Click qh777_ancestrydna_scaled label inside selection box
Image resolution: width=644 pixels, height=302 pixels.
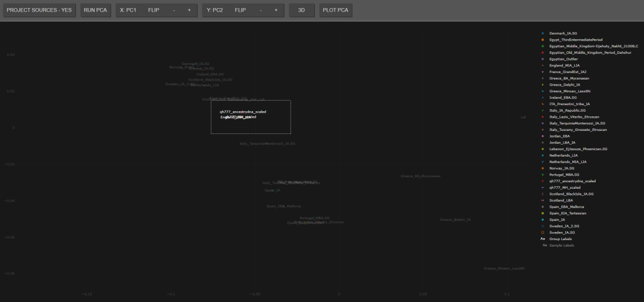(x=243, y=112)
